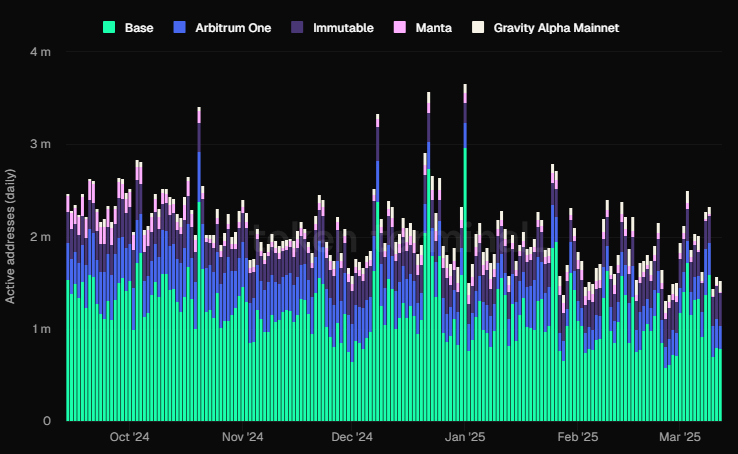
Task: Click the Nov '24 x-axis label
Action: point(241,437)
